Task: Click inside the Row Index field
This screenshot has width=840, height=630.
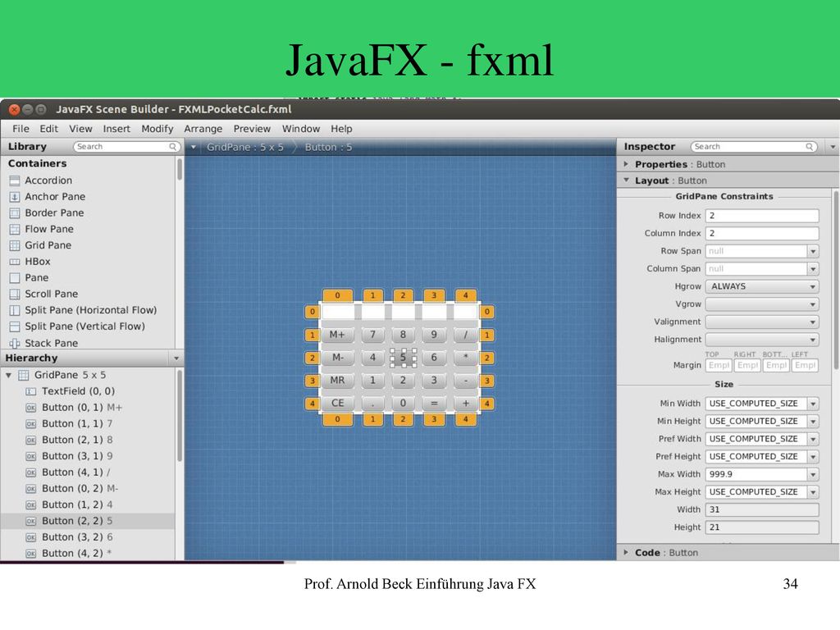Action: pyautogui.click(x=762, y=216)
